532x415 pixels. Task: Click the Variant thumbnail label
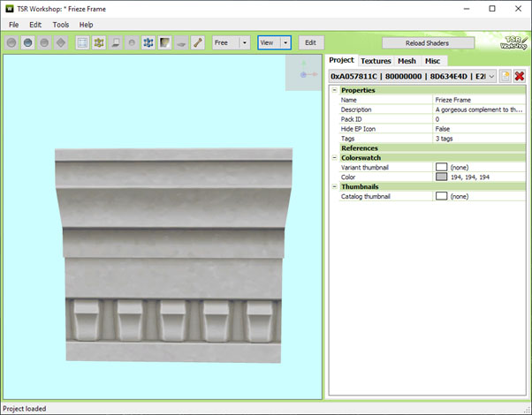[x=364, y=167]
